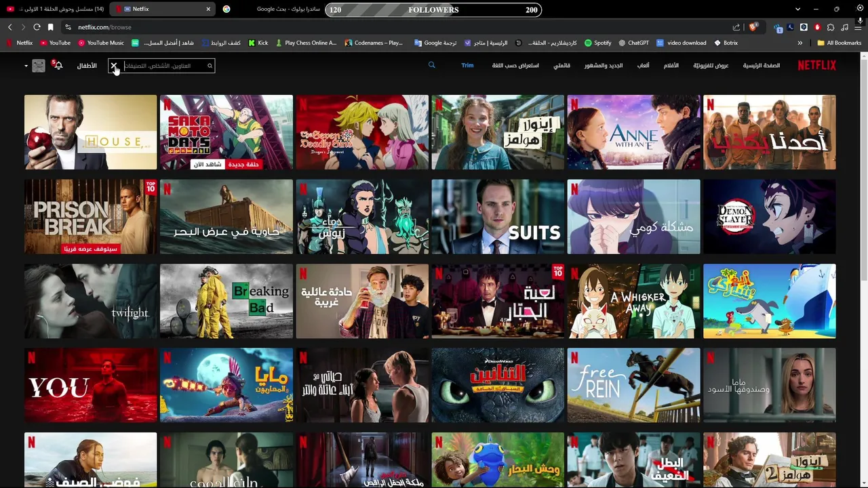This screenshot has width=868, height=488.
Task: Click the Trim extension link
Action: coord(467,65)
